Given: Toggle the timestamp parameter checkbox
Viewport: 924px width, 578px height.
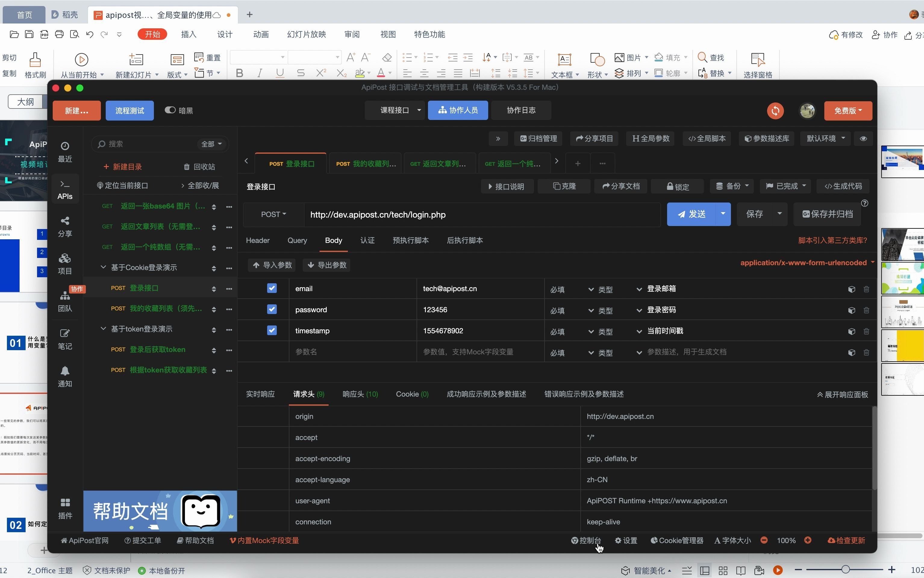Looking at the screenshot, I should (271, 330).
